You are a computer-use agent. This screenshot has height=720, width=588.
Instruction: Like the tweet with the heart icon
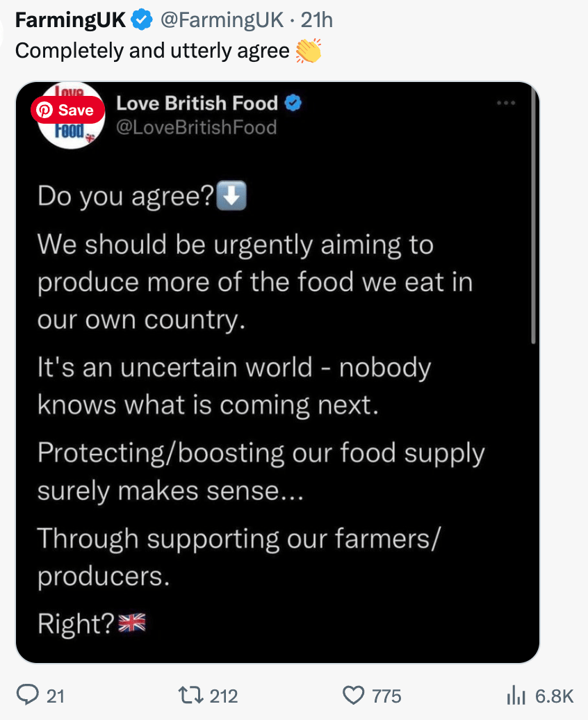click(x=354, y=695)
